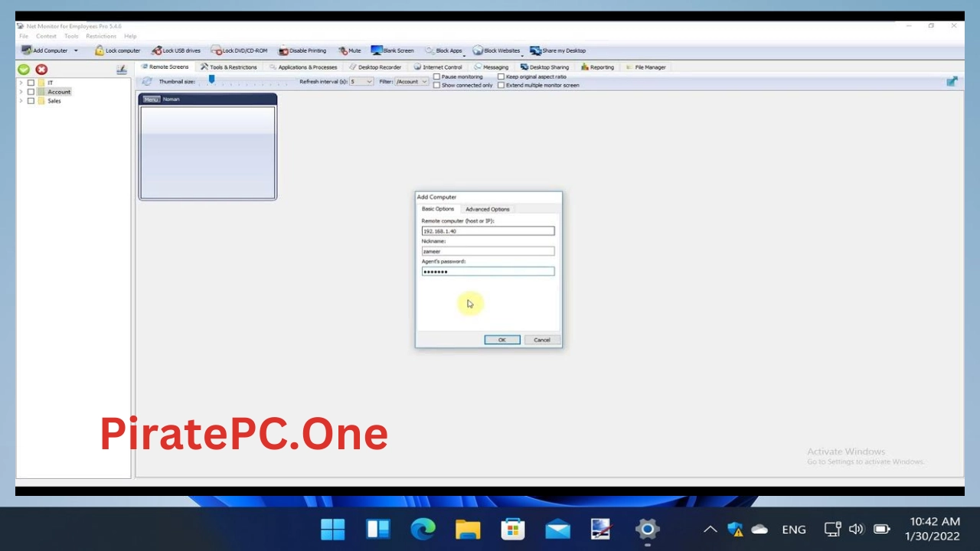The width and height of the screenshot is (980, 551).
Task: Open the Windows Start menu on taskbar
Action: pos(333,529)
